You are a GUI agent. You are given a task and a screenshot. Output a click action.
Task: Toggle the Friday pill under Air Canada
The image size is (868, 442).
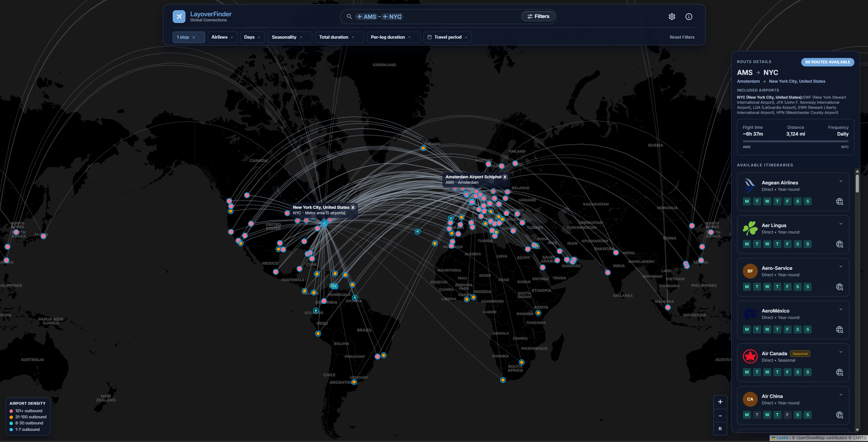point(787,372)
